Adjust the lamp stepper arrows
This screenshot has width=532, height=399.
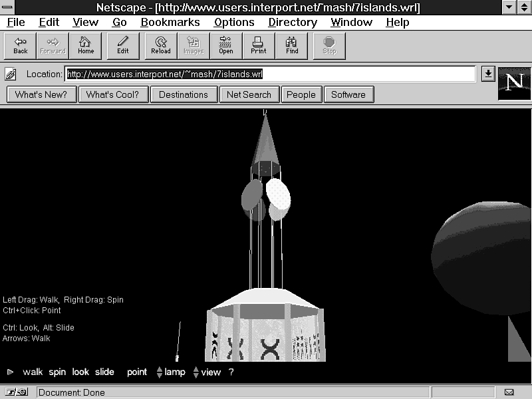click(160, 372)
